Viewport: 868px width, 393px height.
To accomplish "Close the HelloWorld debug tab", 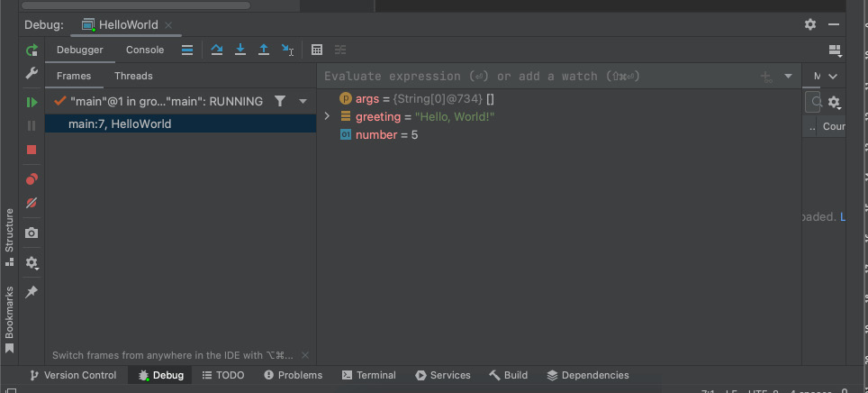I will pos(168,25).
